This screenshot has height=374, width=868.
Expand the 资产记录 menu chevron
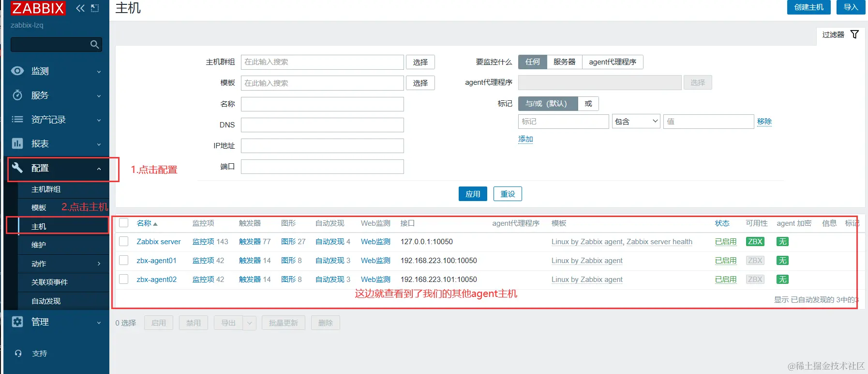pos(99,120)
